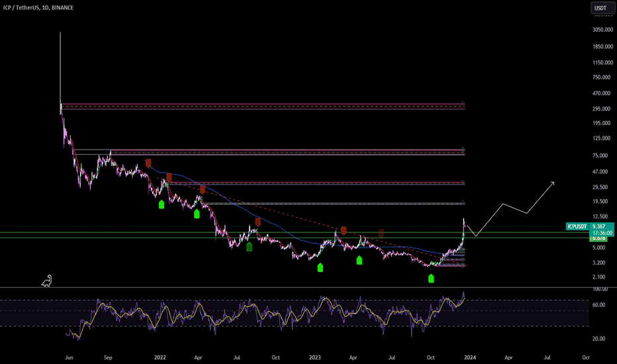Select the ICPUSDT price tag label

tap(577, 226)
